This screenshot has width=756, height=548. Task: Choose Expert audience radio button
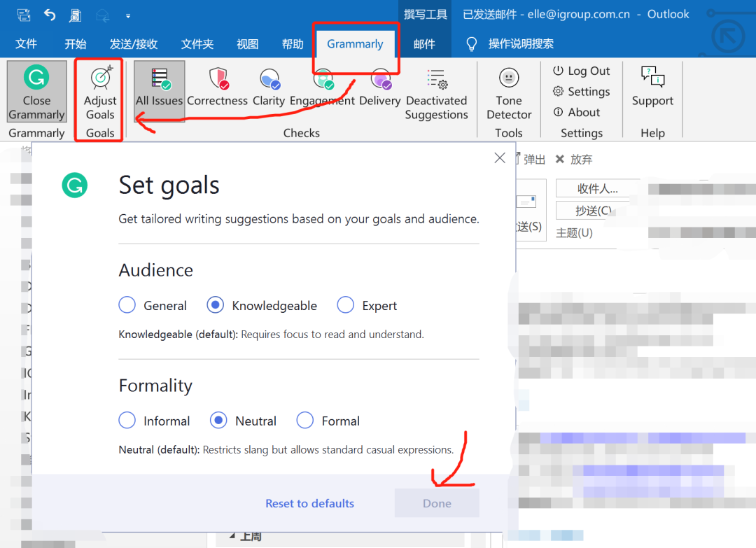point(345,305)
